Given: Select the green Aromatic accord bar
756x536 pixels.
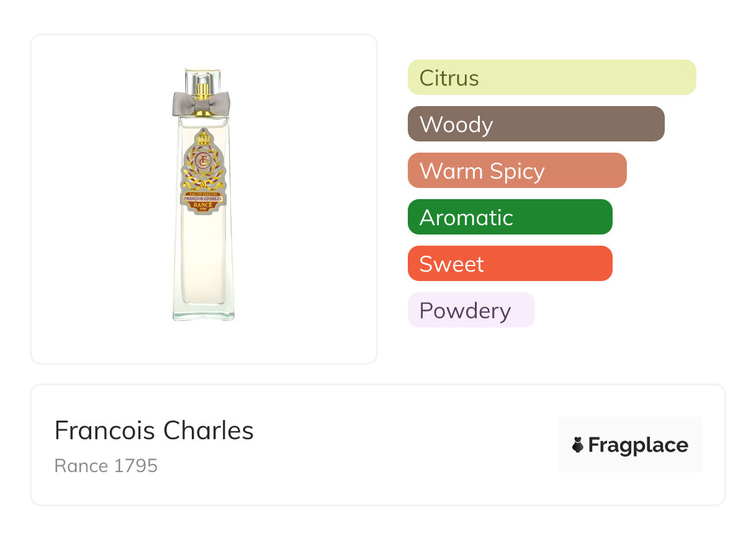Looking at the screenshot, I should coord(510,217).
